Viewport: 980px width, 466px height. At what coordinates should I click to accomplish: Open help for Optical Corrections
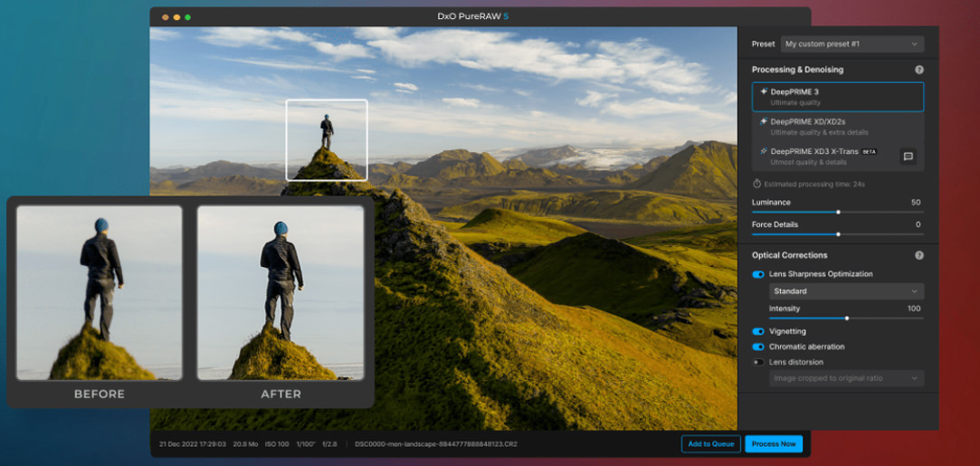918,255
